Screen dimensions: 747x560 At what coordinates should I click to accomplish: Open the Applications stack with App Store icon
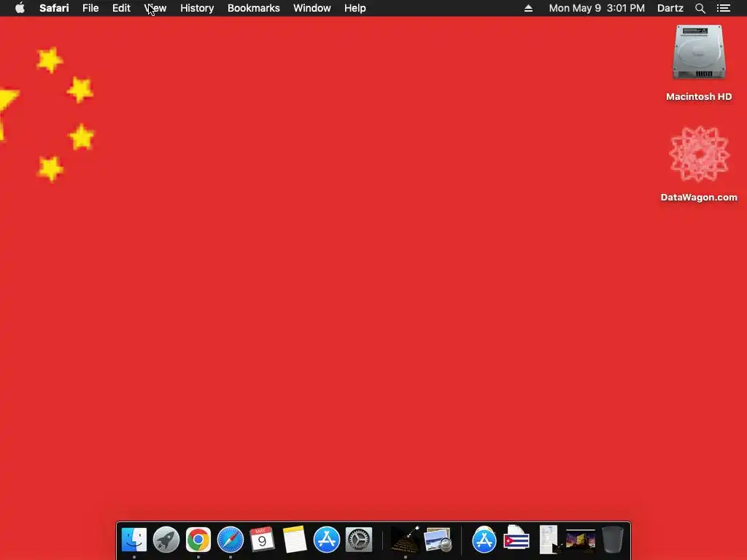coord(484,540)
